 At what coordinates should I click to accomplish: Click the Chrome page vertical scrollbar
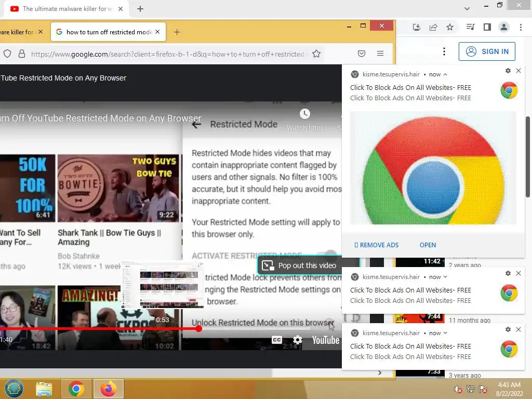click(528, 157)
